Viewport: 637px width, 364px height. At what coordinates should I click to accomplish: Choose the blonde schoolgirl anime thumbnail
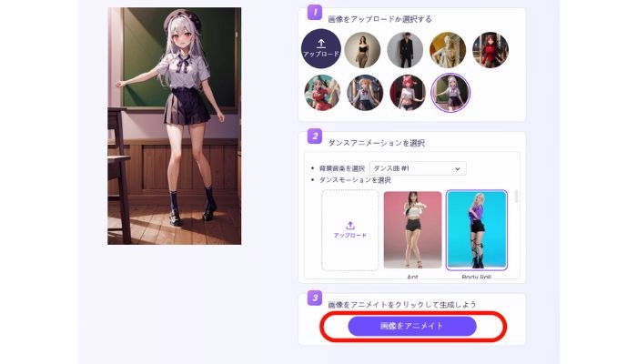[x=364, y=92]
